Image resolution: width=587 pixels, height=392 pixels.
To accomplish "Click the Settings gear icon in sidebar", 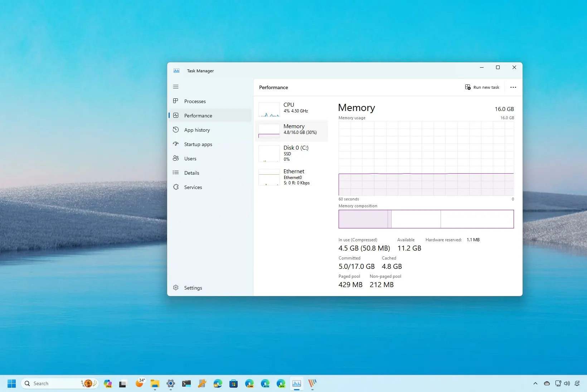I will tap(176, 287).
